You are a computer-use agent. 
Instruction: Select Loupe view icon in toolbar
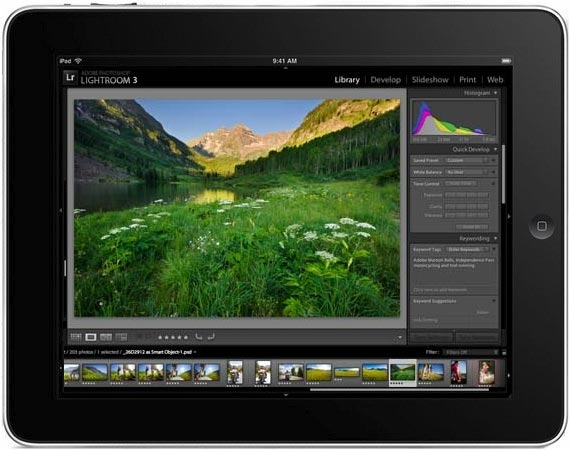(91, 337)
